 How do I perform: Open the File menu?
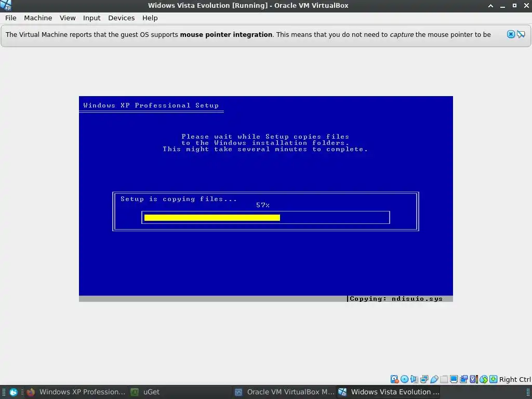coord(10,18)
